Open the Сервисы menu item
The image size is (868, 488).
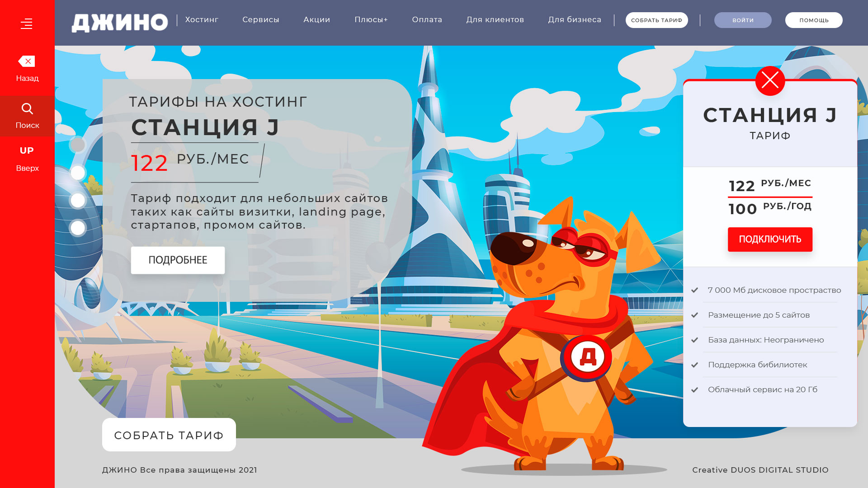261,20
